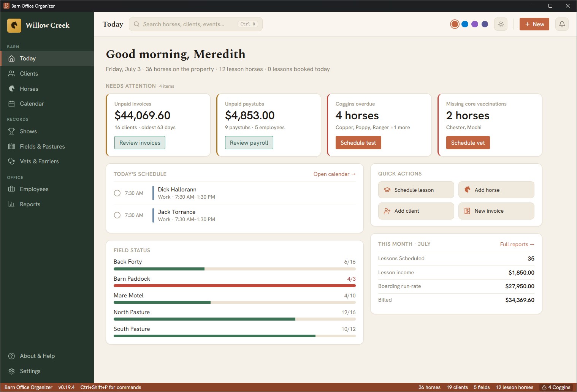Click the Add horse quick action

coord(496,190)
